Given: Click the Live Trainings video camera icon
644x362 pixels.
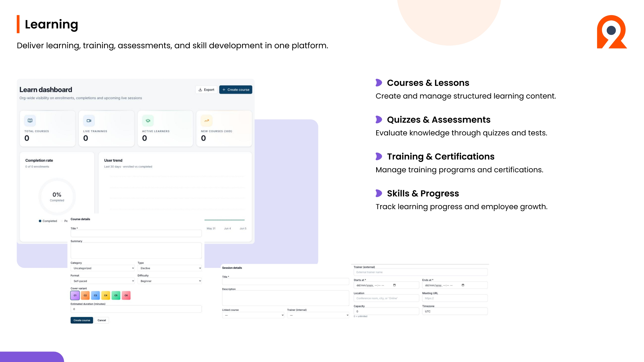Looking at the screenshot, I should coord(89,121).
